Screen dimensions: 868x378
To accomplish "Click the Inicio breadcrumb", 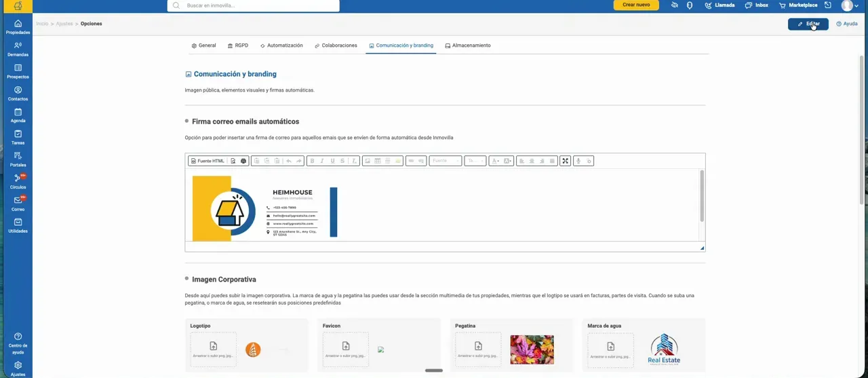I will [x=42, y=24].
